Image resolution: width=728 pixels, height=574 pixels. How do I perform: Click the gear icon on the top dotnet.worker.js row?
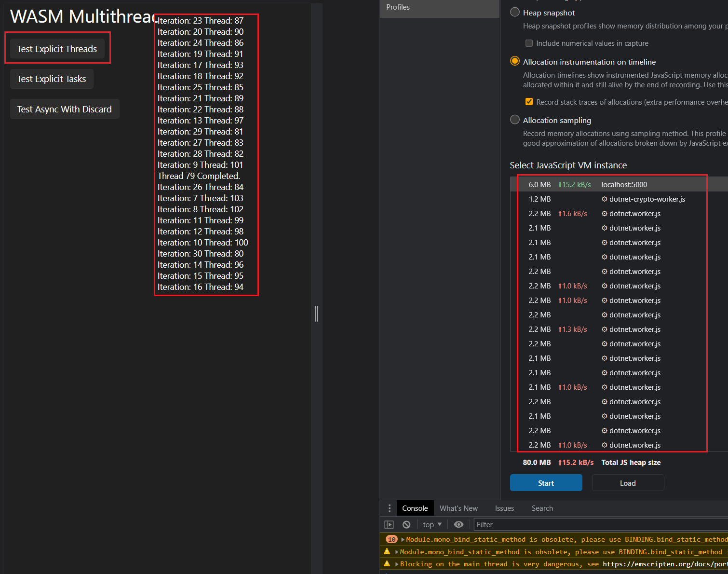point(604,213)
